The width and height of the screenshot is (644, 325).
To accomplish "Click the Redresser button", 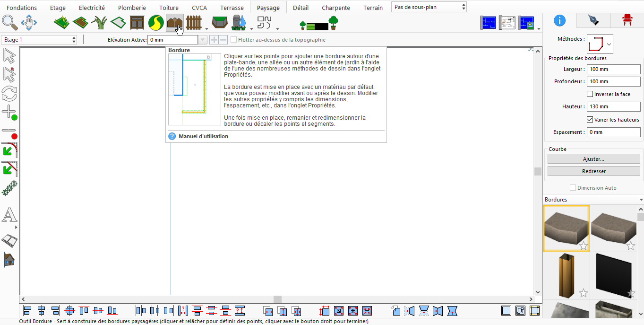I will point(593,171).
